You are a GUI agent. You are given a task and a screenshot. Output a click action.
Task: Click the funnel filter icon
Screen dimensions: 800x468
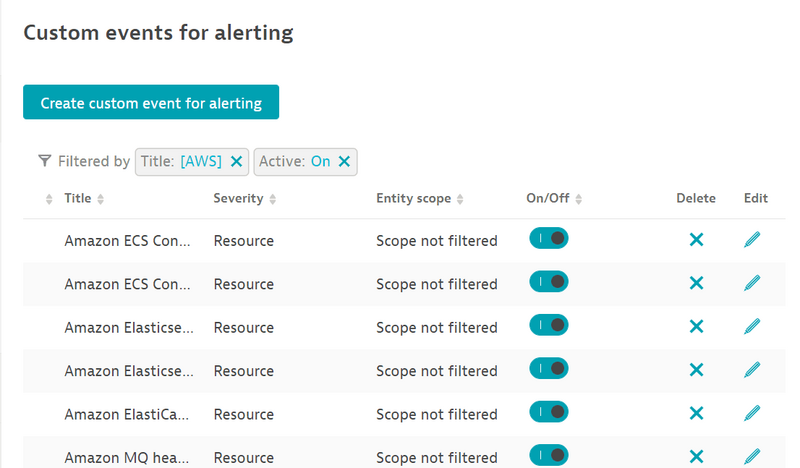pos(44,161)
